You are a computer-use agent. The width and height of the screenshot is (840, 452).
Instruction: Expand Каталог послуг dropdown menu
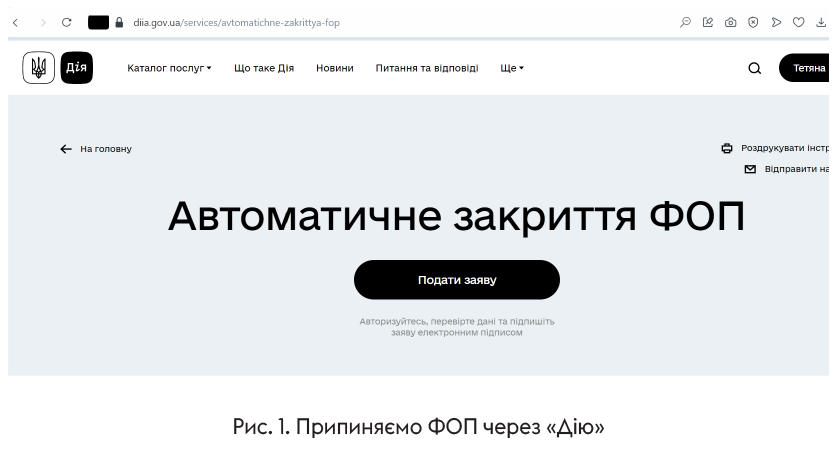(169, 68)
